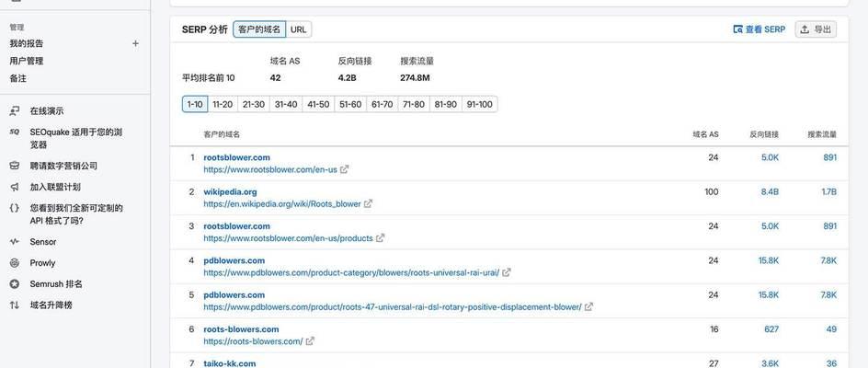
Task: Click wikipedia.org backlinks value 8.4B
Action: pyautogui.click(x=769, y=191)
